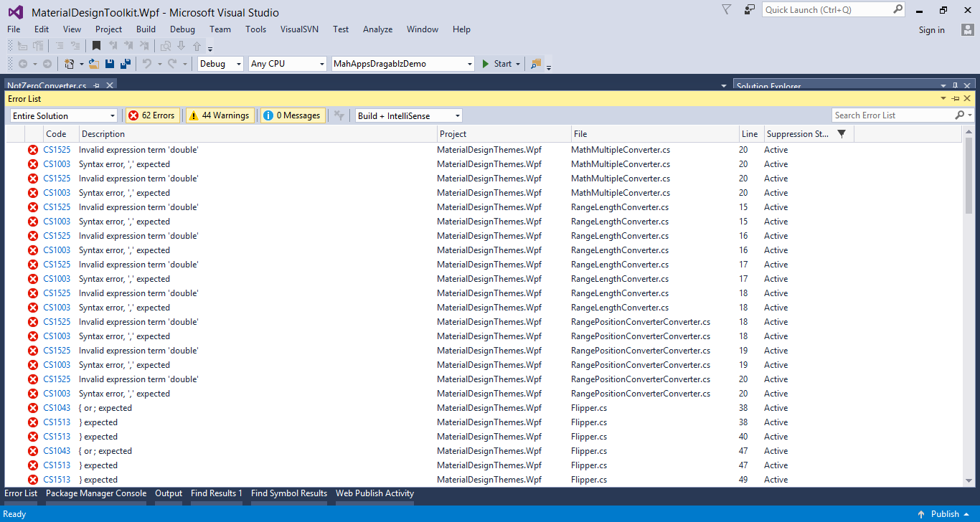Screen dimensions: 980x522
Task: Click the New Project toolbar icon
Action: (x=69, y=64)
